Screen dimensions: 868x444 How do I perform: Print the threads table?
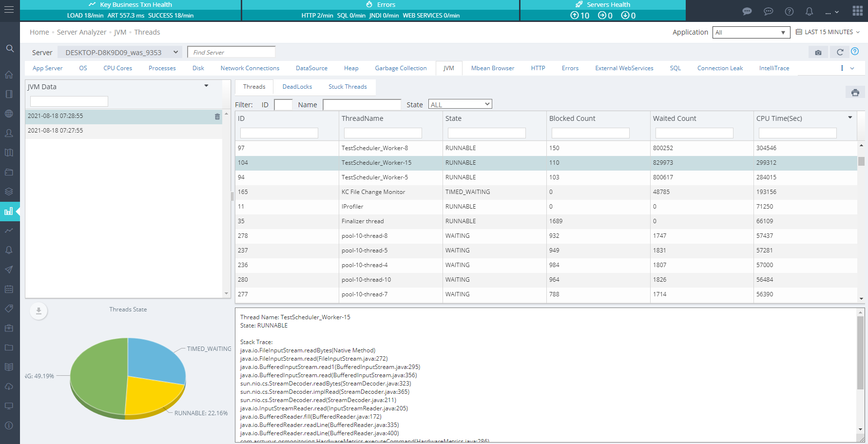[x=855, y=93]
